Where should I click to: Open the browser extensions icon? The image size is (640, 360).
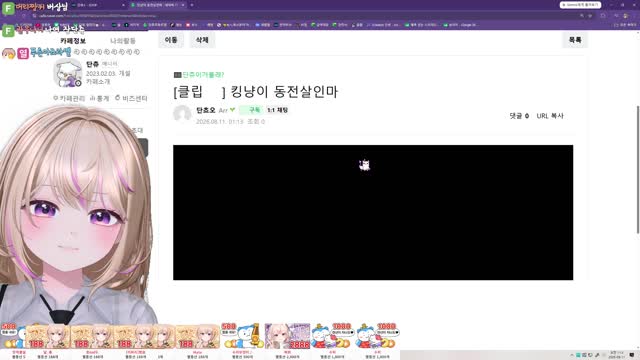(x=603, y=16)
